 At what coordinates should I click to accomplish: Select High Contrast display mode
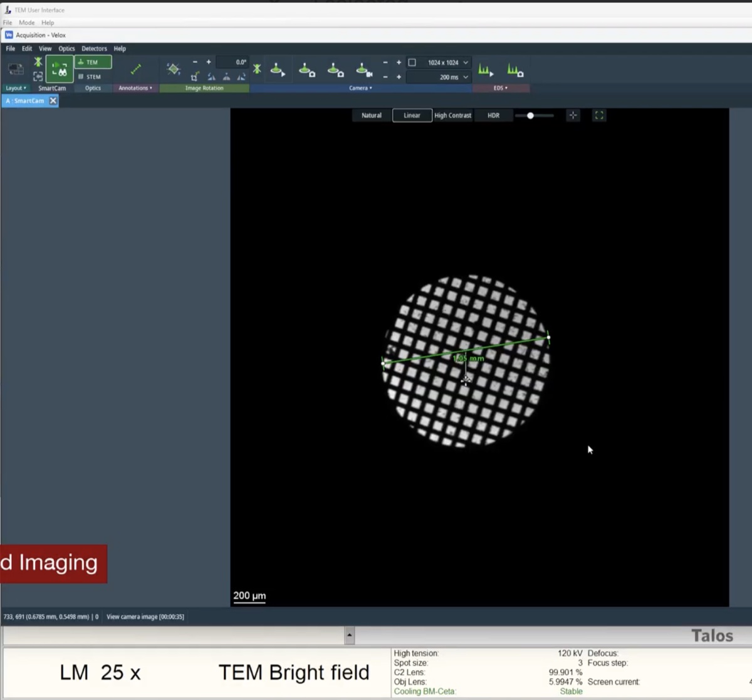pyautogui.click(x=452, y=115)
